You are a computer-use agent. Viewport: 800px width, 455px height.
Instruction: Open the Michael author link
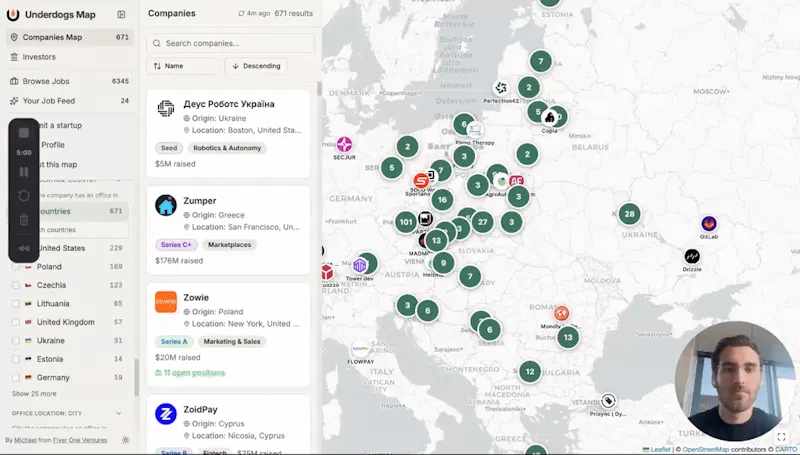[x=25, y=440]
